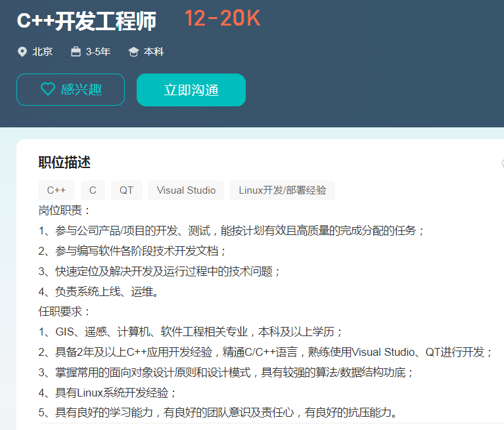
Task: Click the 北京 location text
Action: (x=43, y=52)
